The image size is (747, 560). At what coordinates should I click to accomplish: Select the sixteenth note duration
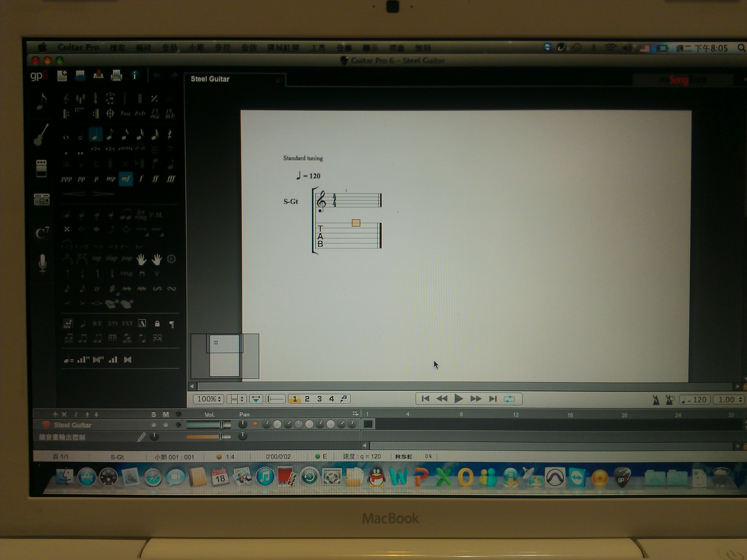coord(125,135)
